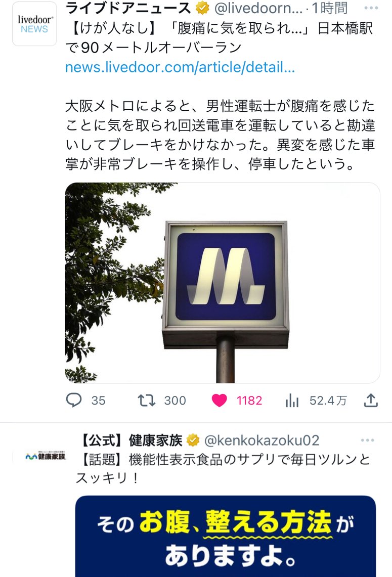Open the お腹、整える方法 ad banner
This screenshot has width=392, height=577.
226,536
